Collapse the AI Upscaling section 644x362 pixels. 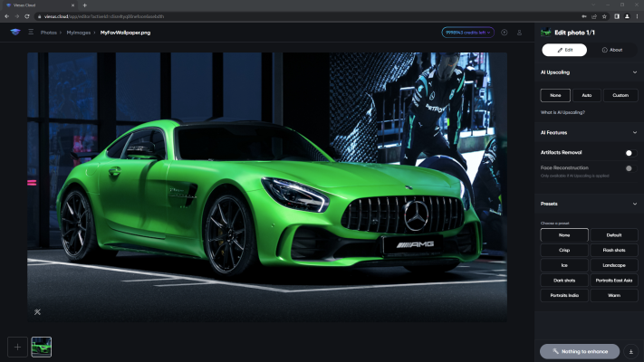tap(635, 72)
